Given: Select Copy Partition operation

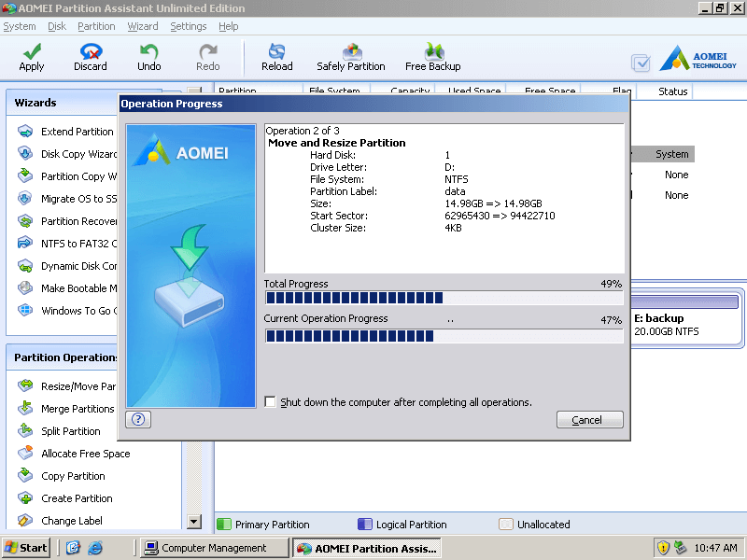Looking at the screenshot, I should (x=61, y=476).
